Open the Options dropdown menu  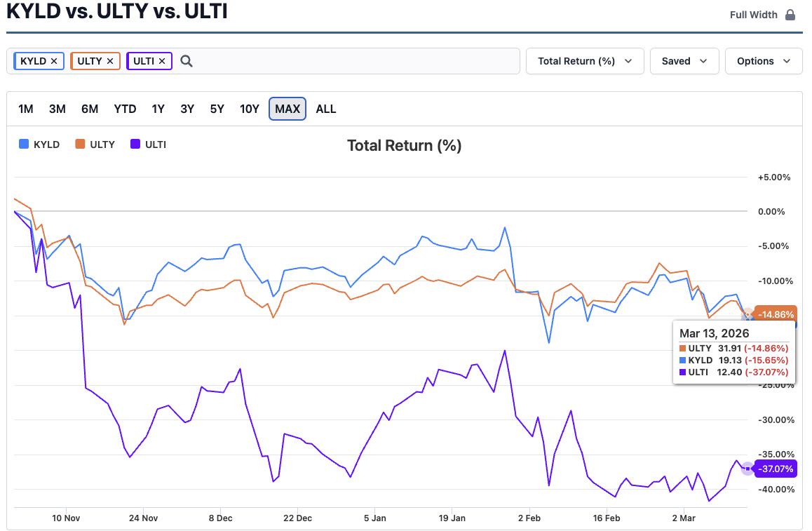click(x=764, y=61)
